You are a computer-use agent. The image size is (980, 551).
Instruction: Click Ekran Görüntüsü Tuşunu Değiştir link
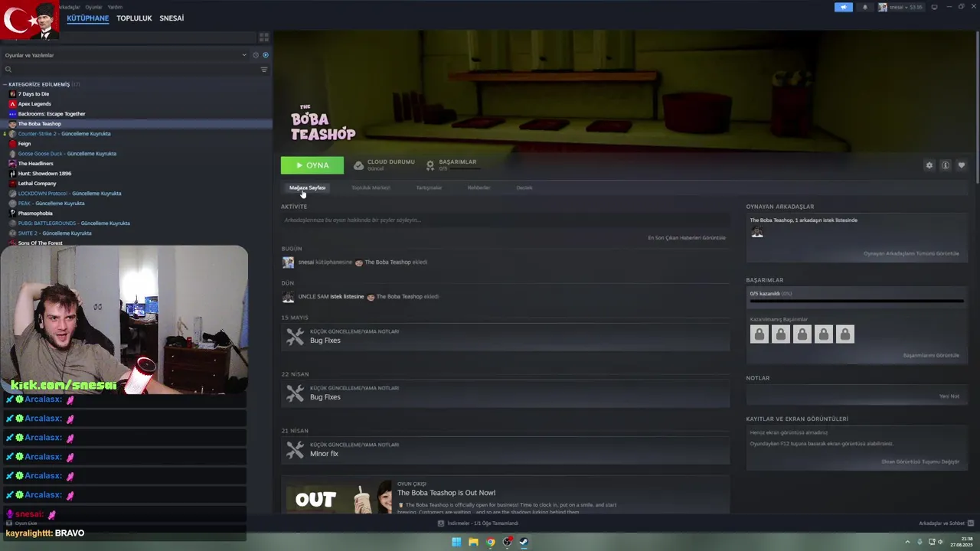(920, 461)
